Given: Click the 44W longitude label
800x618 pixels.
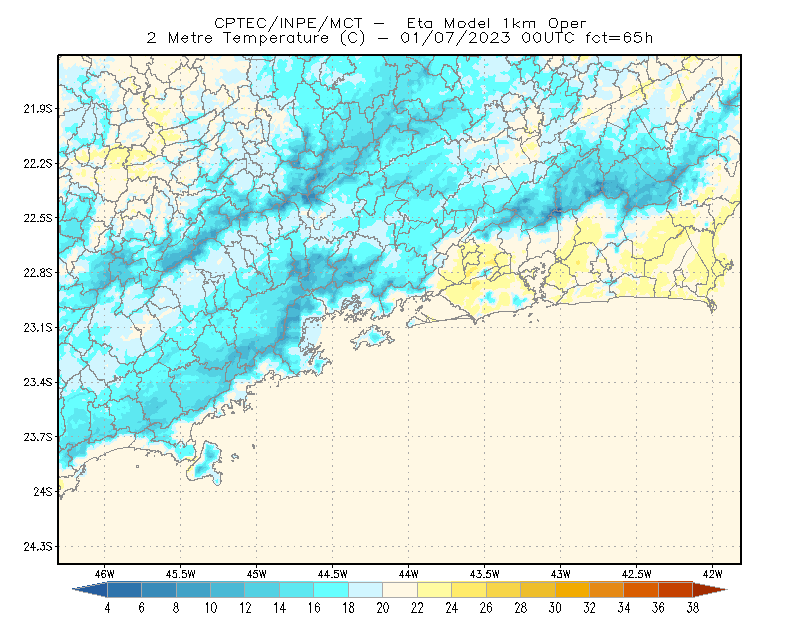Looking at the screenshot, I should click(x=409, y=574).
